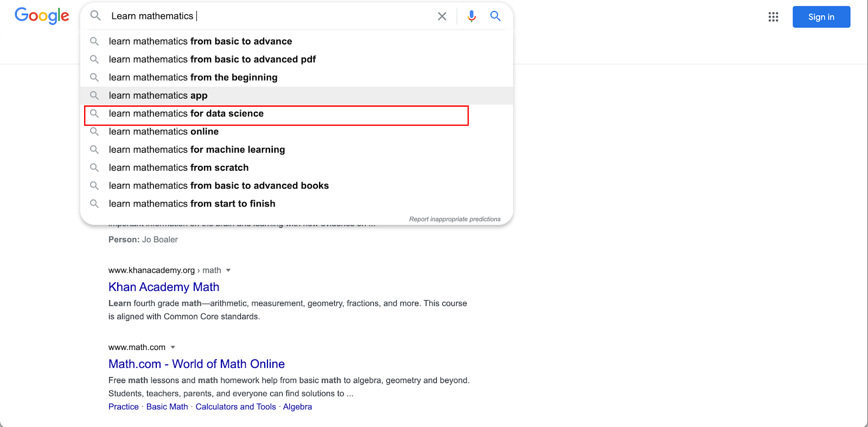Choose suggestion 'learn mathematics from scratch'
868x427 pixels.
tap(178, 168)
